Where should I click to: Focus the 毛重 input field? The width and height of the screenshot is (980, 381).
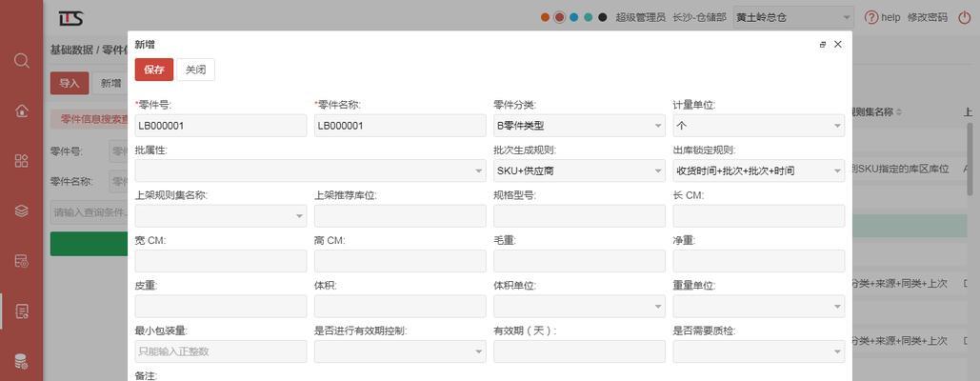(579, 261)
